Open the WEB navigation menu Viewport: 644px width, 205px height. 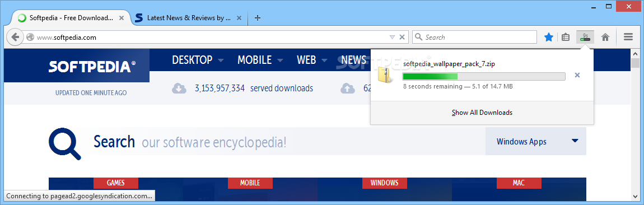pyautogui.click(x=306, y=60)
